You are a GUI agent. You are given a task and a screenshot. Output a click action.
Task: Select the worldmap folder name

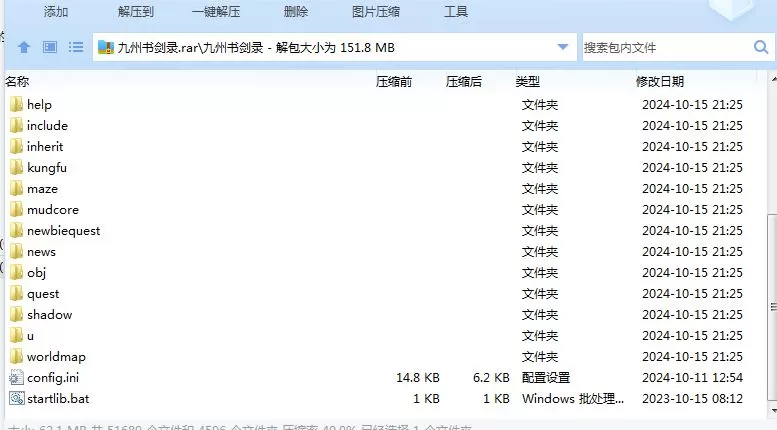[x=56, y=357]
